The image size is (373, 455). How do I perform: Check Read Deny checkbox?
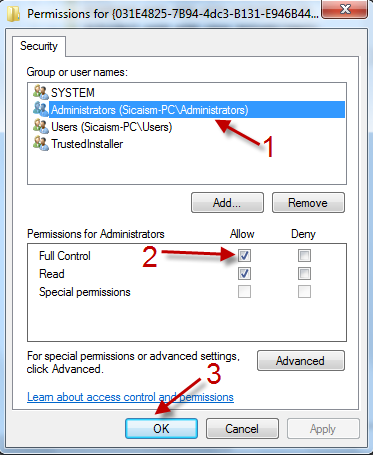pos(304,274)
